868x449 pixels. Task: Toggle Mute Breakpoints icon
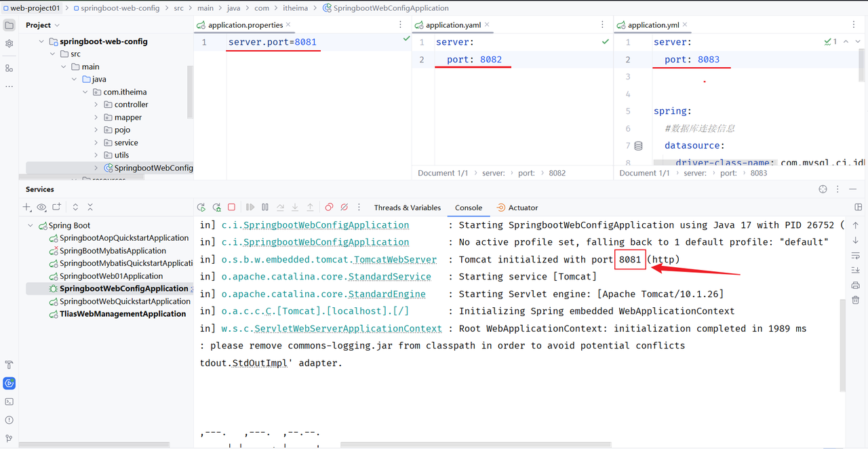tap(344, 208)
